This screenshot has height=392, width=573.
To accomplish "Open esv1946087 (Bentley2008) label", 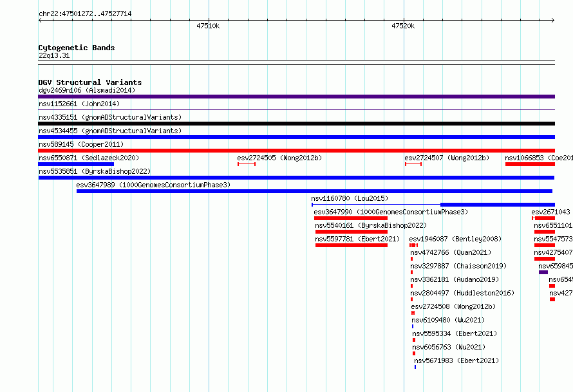I will pyautogui.click(x=455, y=239).
